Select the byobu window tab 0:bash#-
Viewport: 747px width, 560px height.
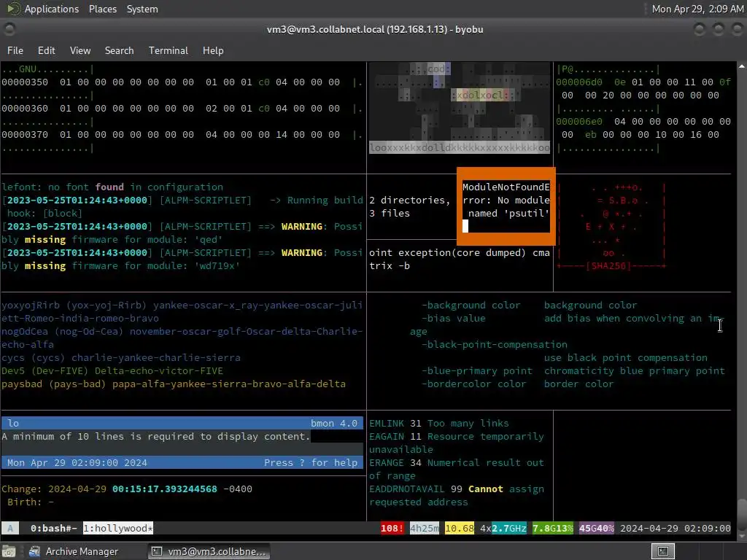click(53, 528)
